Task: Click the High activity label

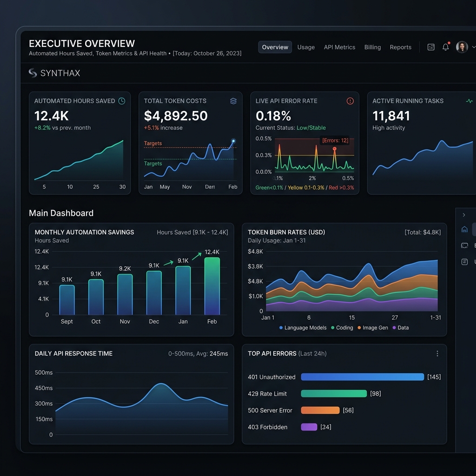Action: click(x=389, y=128)
